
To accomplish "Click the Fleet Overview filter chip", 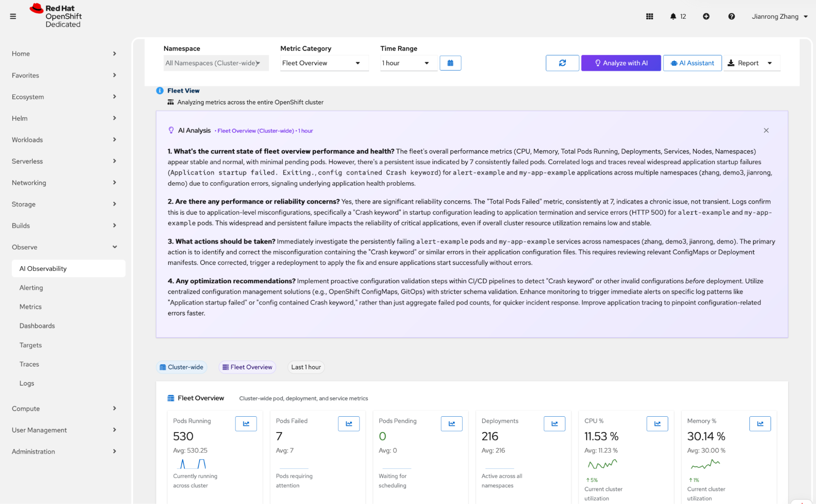I will pos(247,367).
